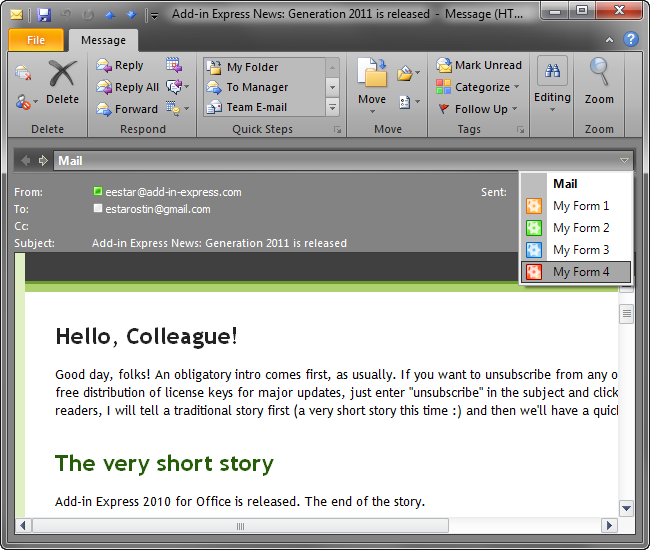
Task: Click the Zoom magnifier button
Action: point(599,82)
